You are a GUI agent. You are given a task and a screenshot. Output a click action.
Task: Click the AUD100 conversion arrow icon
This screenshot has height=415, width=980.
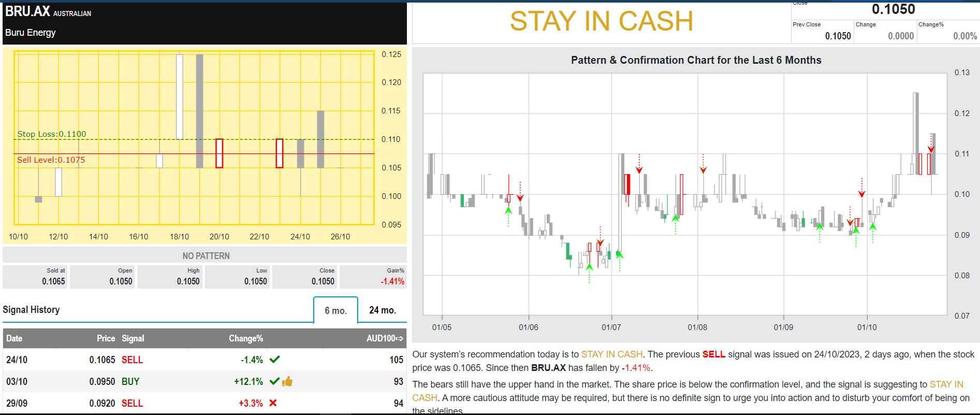pyautogui.click(x=400, y=338)
